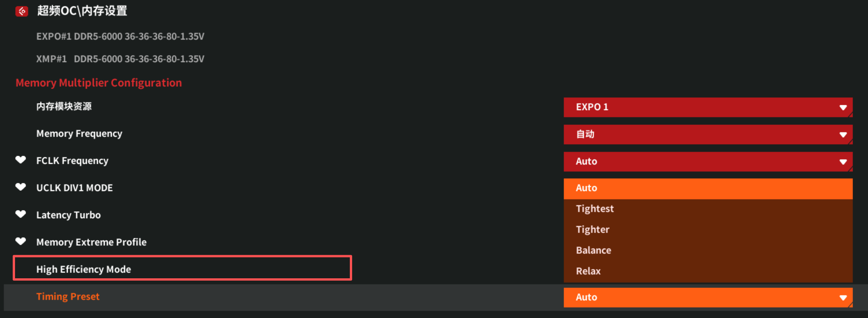The height and width of the screenshot is (318, 868).
Task: Click Memory Multiplier Configuration section header
Action: click(x=99, y=83)
